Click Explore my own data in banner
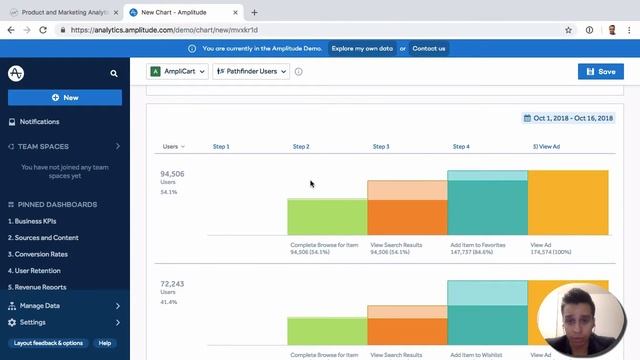Screen dimensions: 640x360 [362, 49]
